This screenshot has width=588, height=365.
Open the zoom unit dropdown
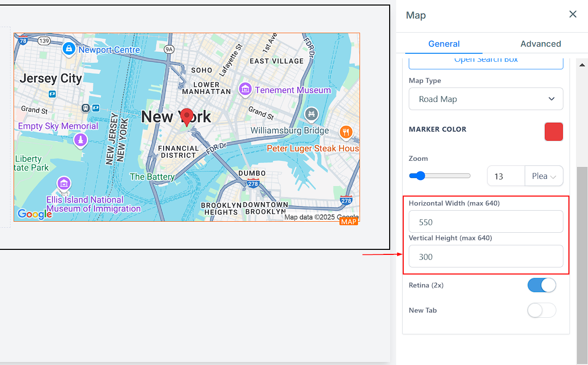click(544, 176)
